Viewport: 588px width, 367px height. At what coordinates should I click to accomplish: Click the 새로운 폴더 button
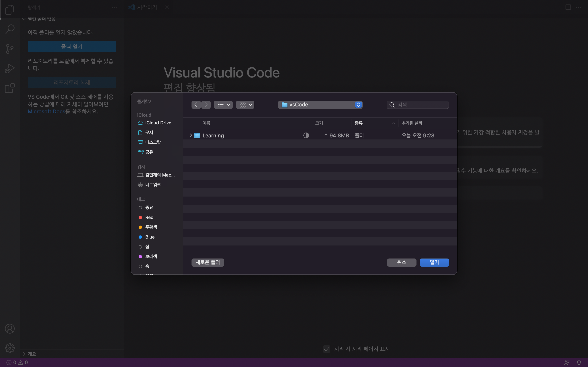tap(207, 262)
